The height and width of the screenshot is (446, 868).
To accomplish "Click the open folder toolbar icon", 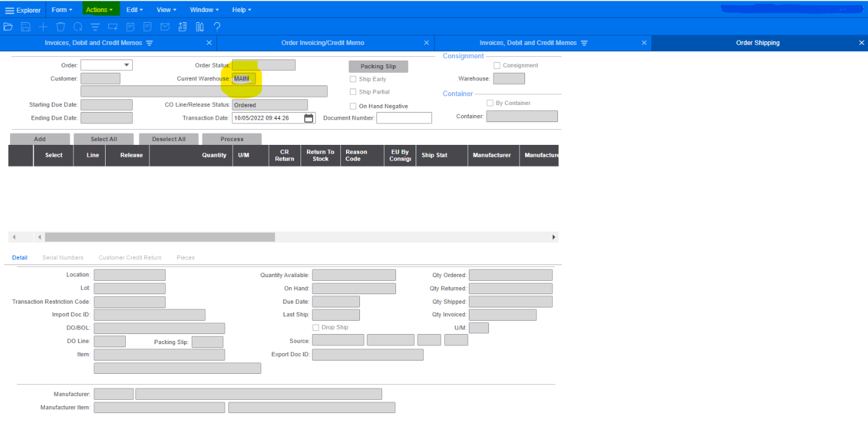I will [8, 27].
